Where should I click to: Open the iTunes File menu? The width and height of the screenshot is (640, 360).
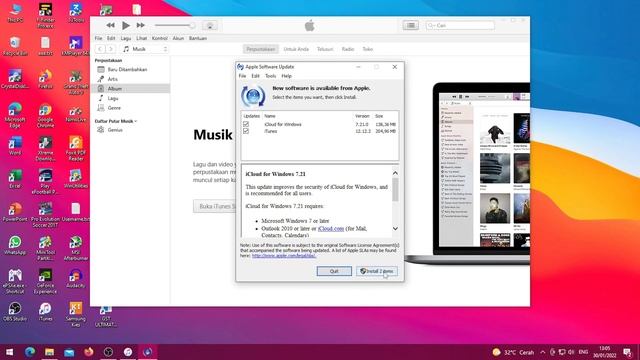click(98, 38)
